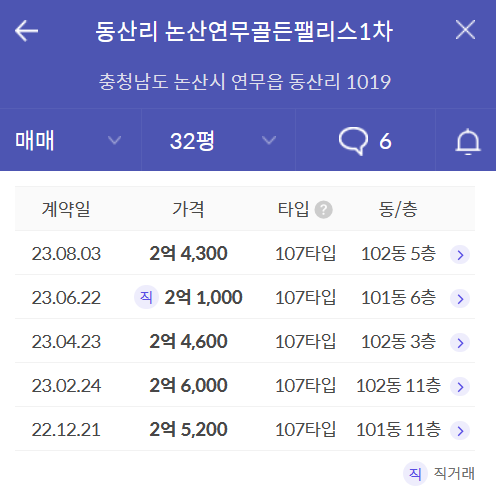
Task: Go back using the left arrow icon
Action: [26, 31]
